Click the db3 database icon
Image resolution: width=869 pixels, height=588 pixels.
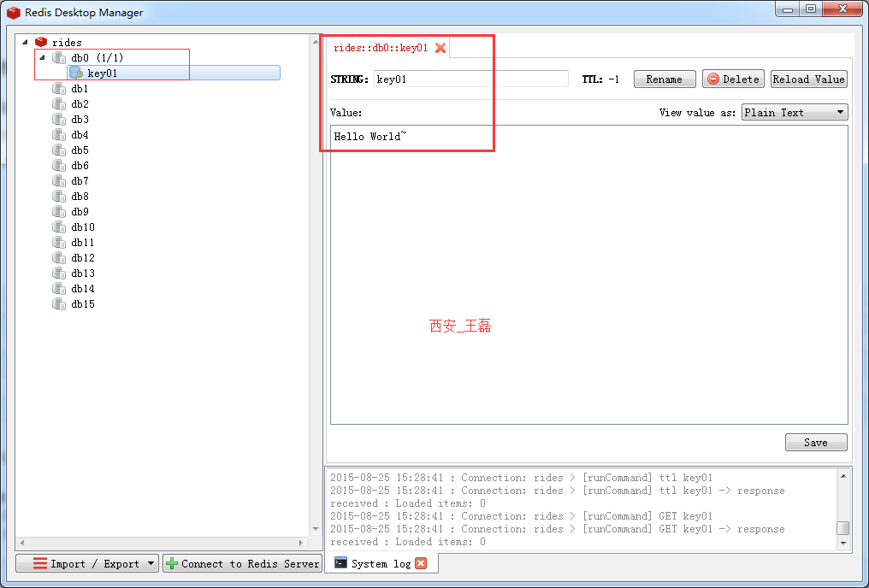[59, 120]
